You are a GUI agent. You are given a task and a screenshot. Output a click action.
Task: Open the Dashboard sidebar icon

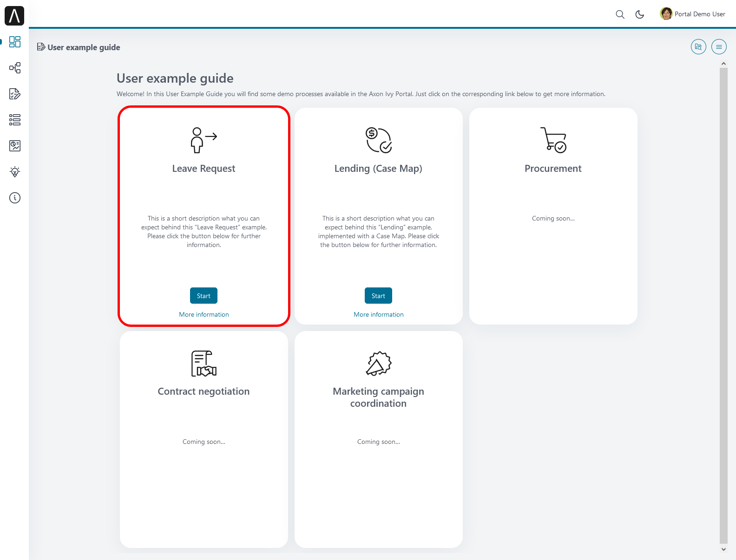(15, 42)
